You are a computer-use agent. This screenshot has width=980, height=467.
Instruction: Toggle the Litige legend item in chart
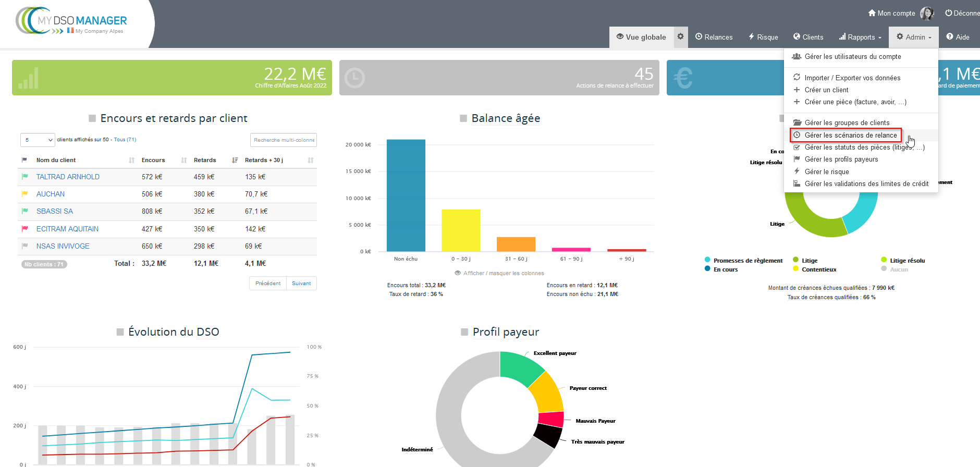coord(809,261)
